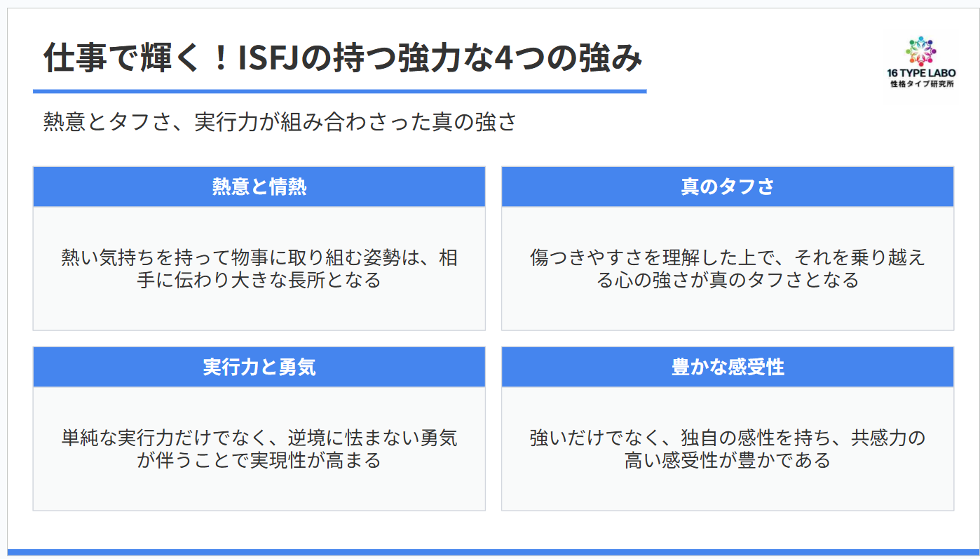Click the blue underline beneath the title
Image resolution: width=980 pixels, height=559 pixels.
click(x=339, y=91)
